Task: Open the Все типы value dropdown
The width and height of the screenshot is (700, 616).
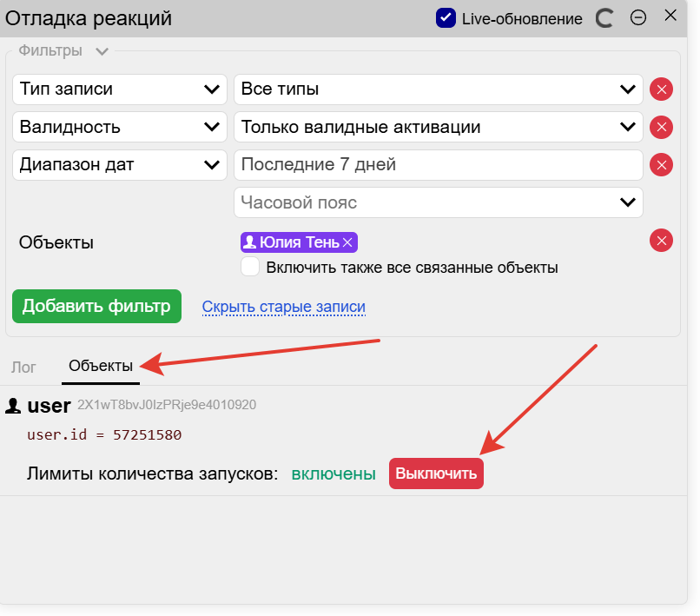Action: click(439, 89)
